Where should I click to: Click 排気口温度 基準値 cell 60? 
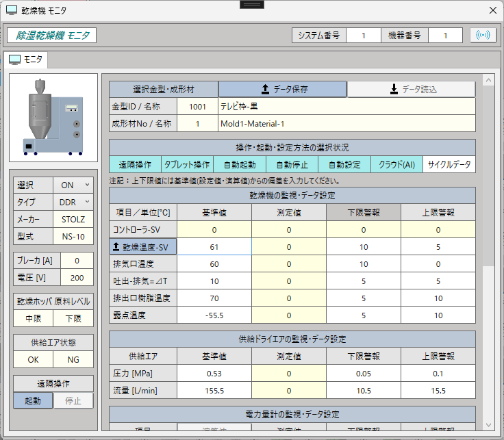click(214, 264)
